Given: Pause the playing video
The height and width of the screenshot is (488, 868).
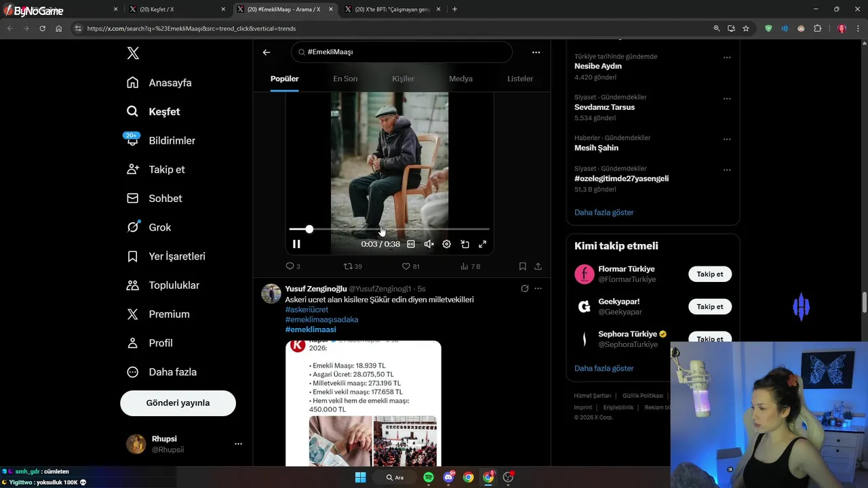Looking at the screenshot, I should (x=296, y=244).
